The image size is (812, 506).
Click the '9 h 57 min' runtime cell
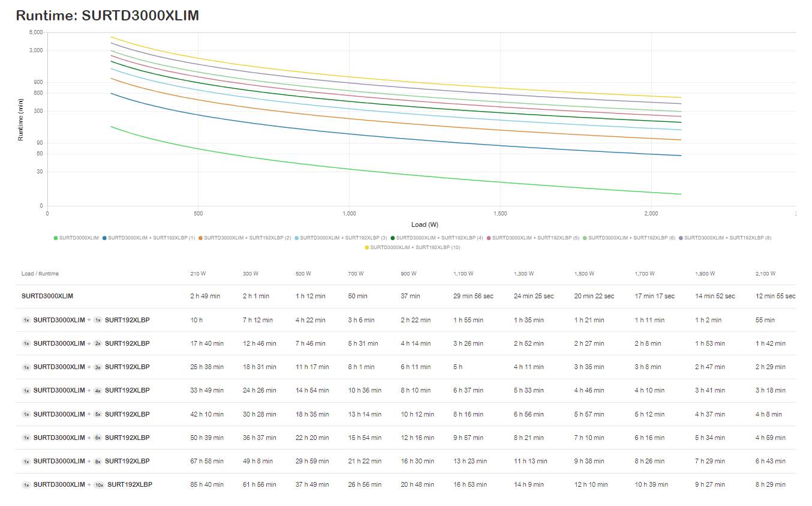coord(469,438)
